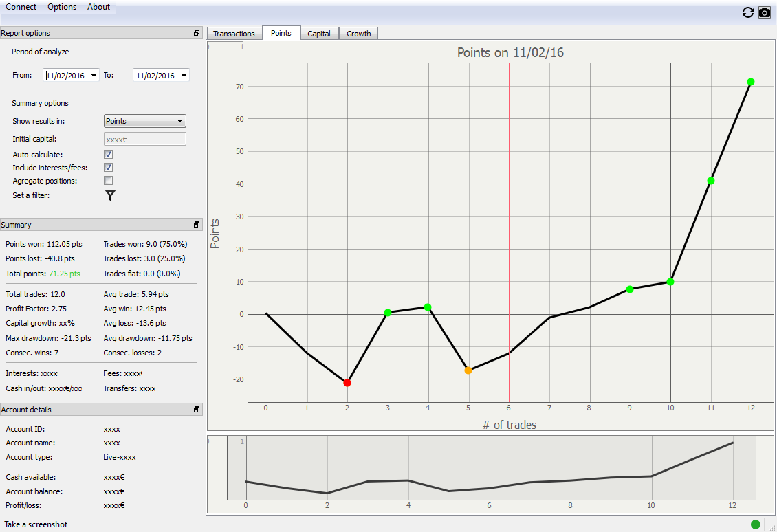Viewport: 777px width, 532px height.
Task: Click the green point at trade 12
Action: (751, 82)
